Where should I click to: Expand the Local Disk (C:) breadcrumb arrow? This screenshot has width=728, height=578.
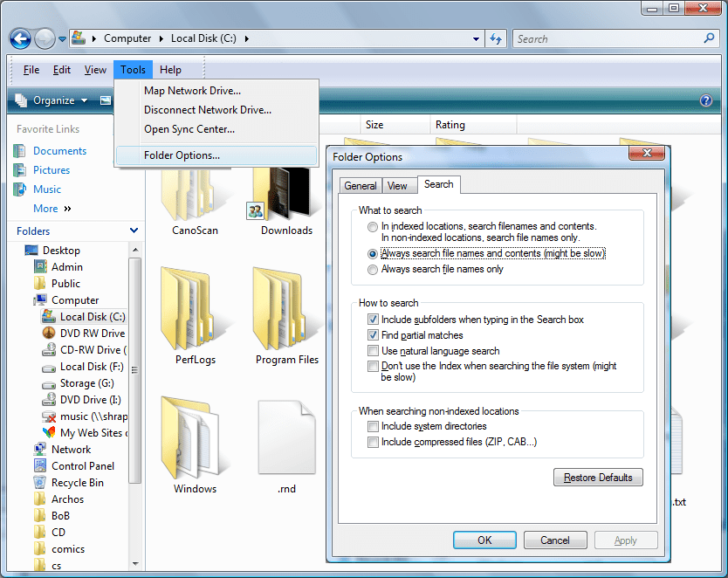pyautogui.click(x=246, y=38)
